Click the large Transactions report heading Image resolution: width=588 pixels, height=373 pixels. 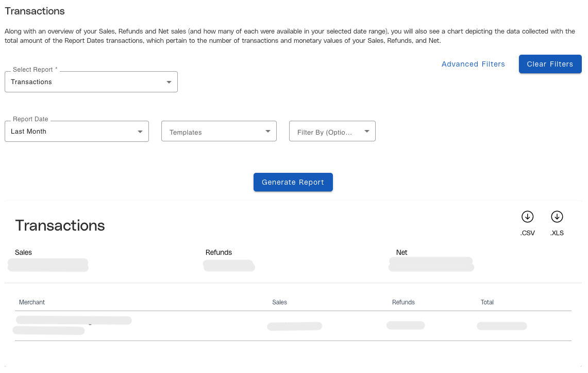[60, 225]
